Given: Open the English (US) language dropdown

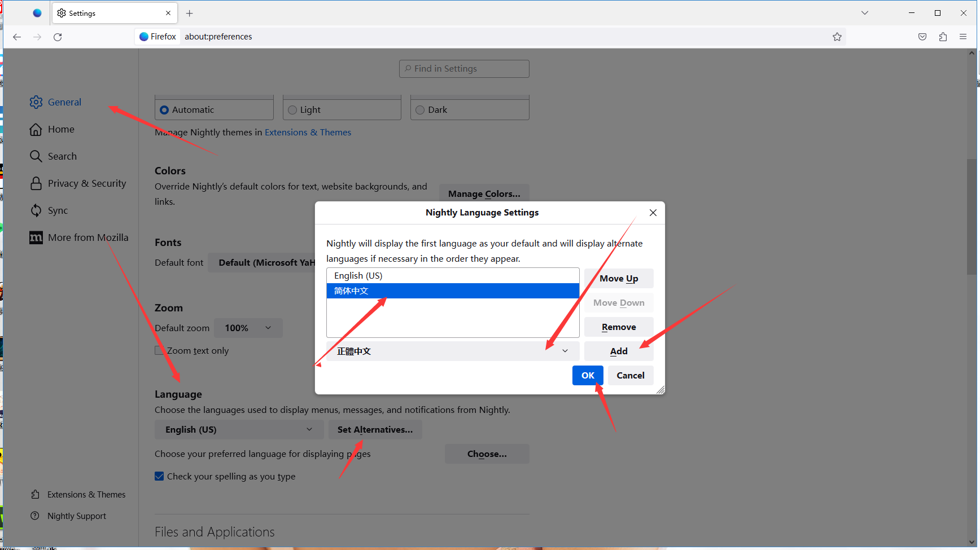Looking at the screenshot, I should pyautogui.click(x=239, y=429).
